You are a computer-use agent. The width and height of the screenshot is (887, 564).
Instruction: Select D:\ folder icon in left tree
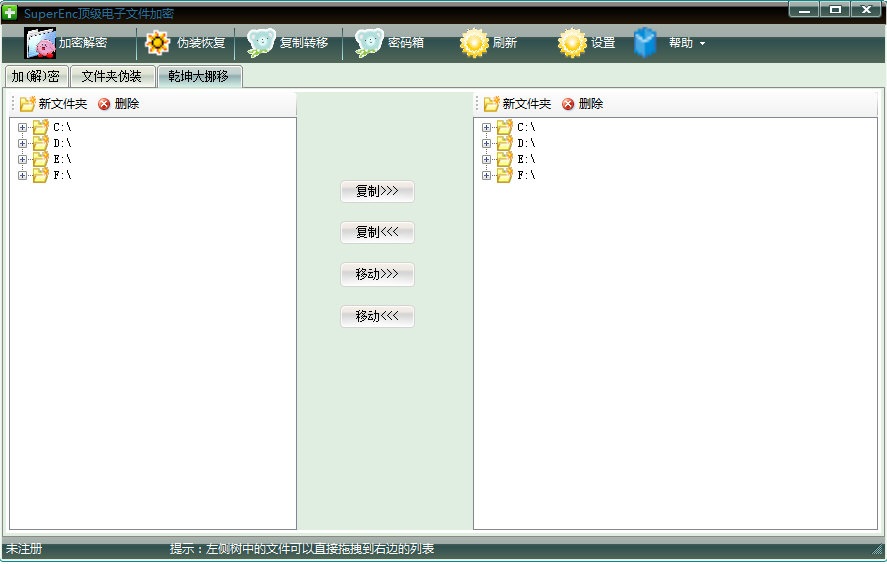pyautogui.click(x=41, y=143)
